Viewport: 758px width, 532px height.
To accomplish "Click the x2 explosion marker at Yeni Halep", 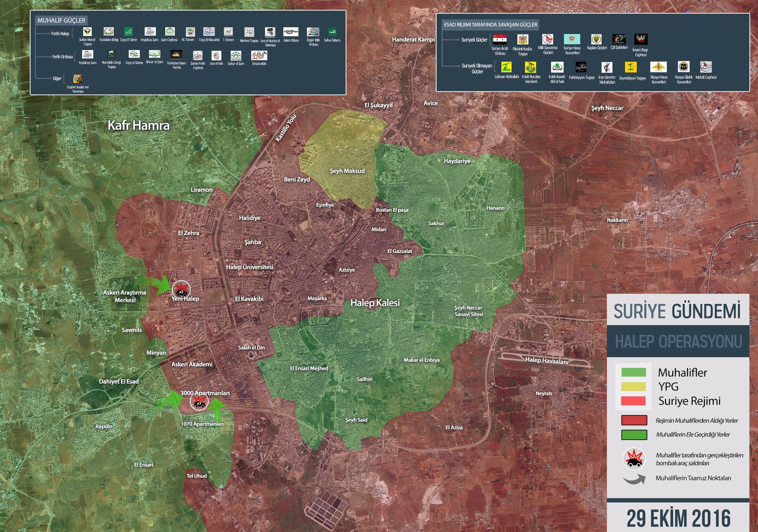I will click(181, 288).
